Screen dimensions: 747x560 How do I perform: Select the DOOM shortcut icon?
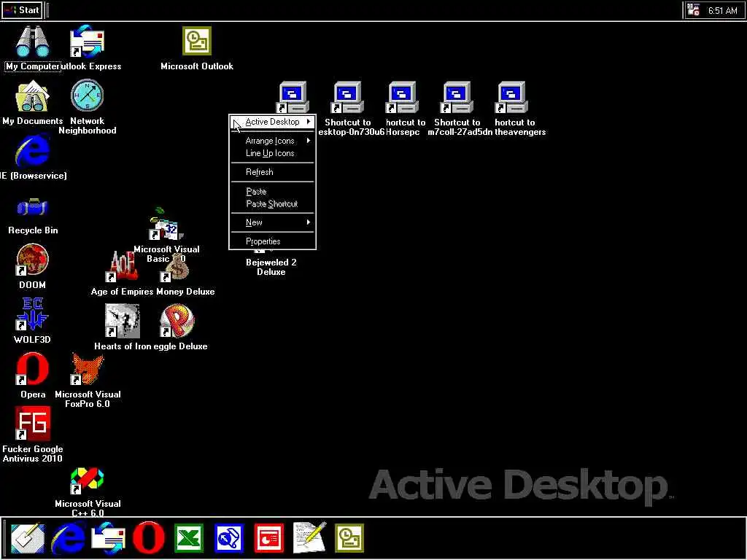(x=32, y=260)
